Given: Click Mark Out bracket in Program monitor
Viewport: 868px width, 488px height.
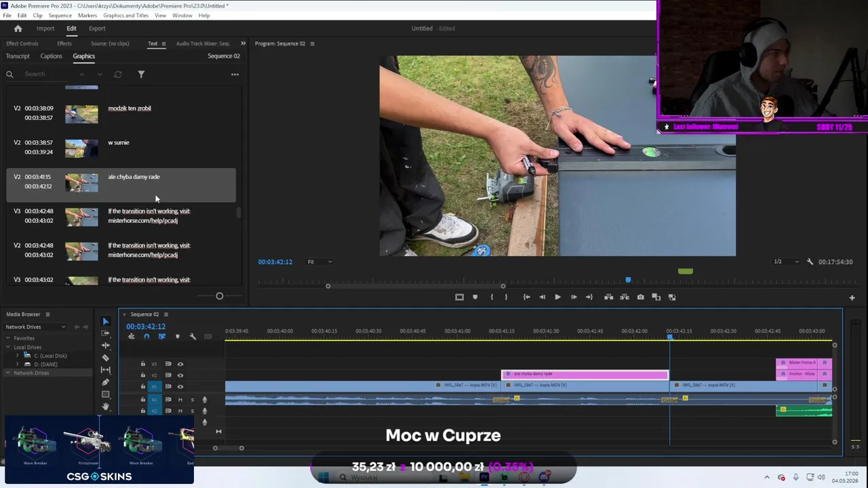Looking at the screenshot, I should point(506,297).
